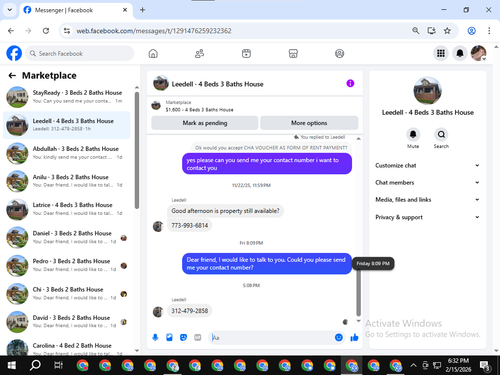Open the Watch video icon in navigation
This screenshot has width=500, height=375.
coord(246,53)
